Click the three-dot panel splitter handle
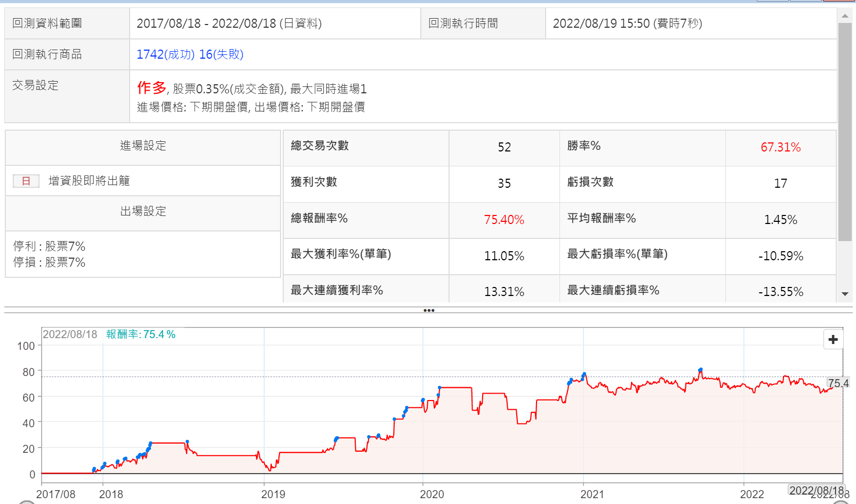 (428, 310)
